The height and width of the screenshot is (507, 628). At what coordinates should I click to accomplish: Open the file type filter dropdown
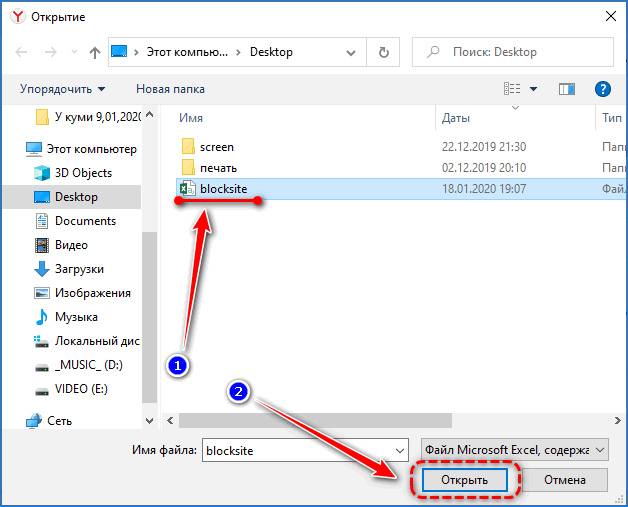[514, 450]
